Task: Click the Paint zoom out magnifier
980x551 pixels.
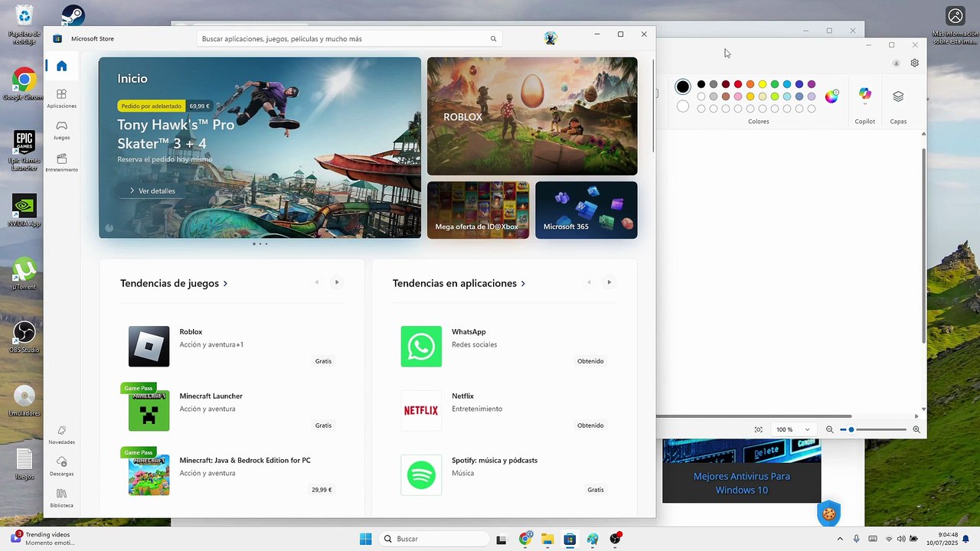Action: click(x=829, y=430)
